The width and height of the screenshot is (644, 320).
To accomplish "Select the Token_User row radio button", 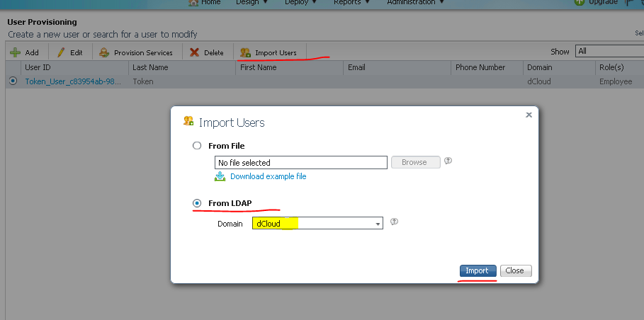I will coord(13,81).
